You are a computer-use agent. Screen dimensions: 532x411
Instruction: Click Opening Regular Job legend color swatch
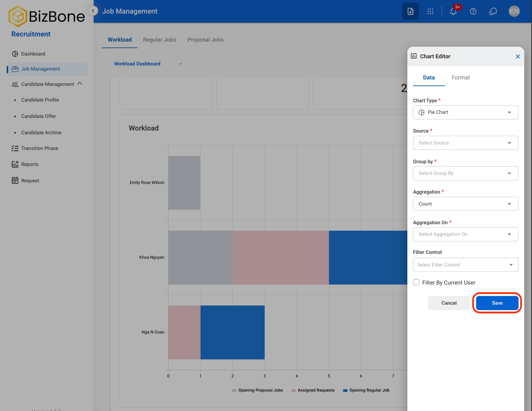point(345,391)
